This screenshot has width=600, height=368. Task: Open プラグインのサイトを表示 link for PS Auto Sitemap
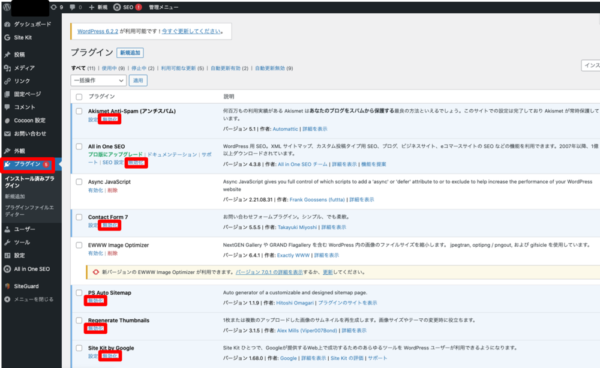347,303
